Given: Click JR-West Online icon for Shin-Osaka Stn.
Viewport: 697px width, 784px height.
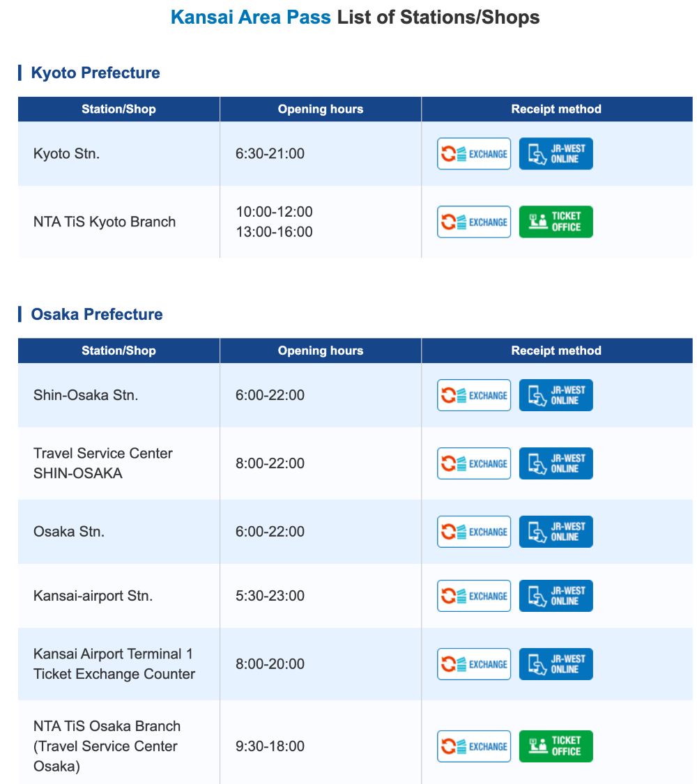Looking at the screenshot, I should [x=556, y=395].
